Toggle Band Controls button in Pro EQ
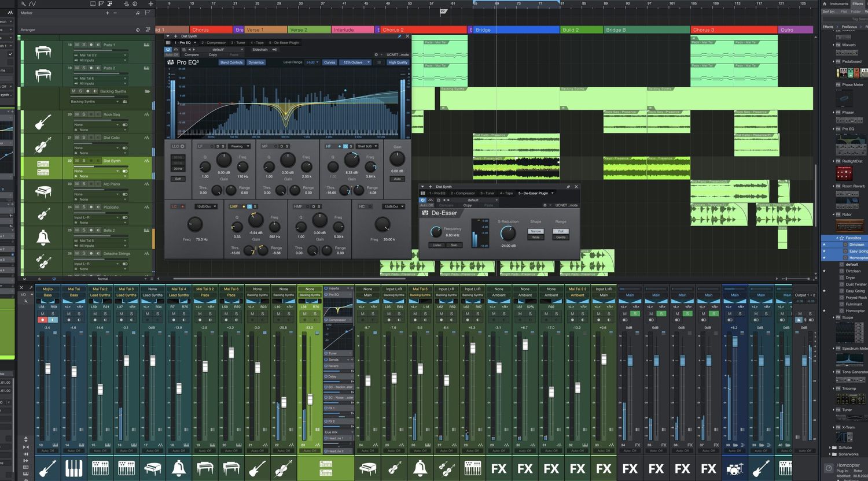This screenshot has height=481, width=868. (x=231, y=62)
